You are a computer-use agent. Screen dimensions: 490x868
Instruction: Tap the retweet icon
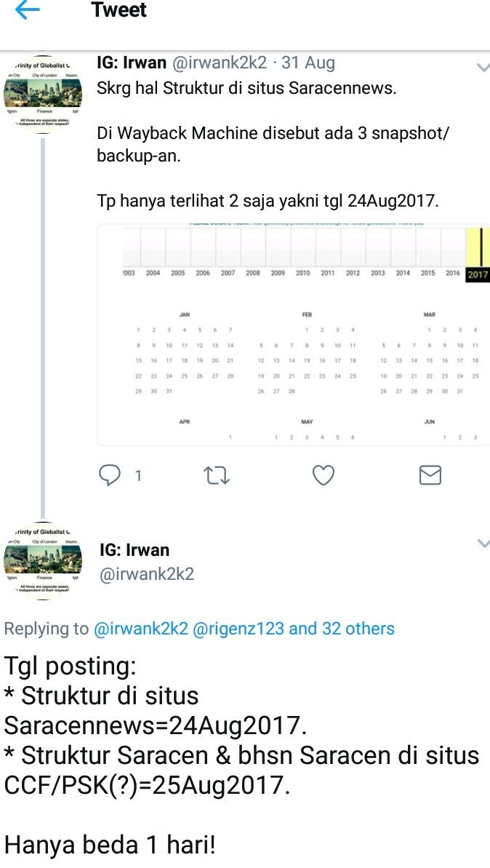coord(216,476)
